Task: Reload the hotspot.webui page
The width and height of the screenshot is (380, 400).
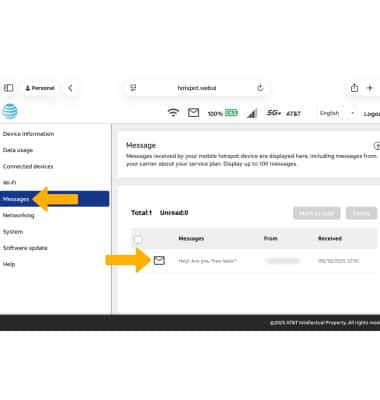Action: click(x=260, y=88)
